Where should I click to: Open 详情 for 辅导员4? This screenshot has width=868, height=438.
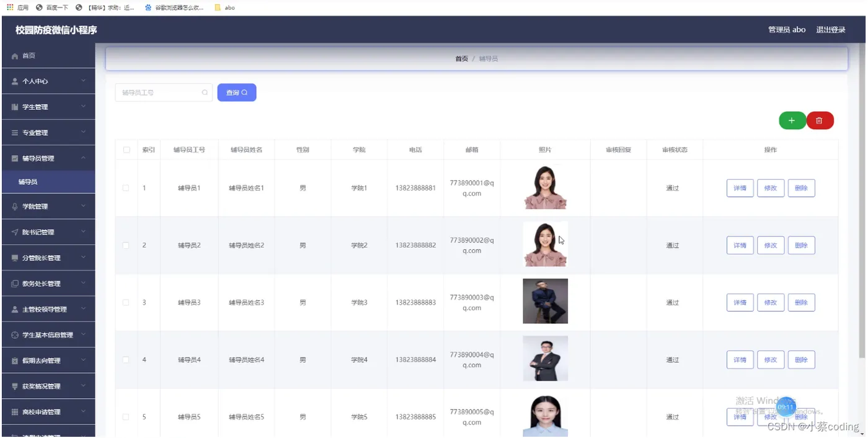click(x=740, y=360)
